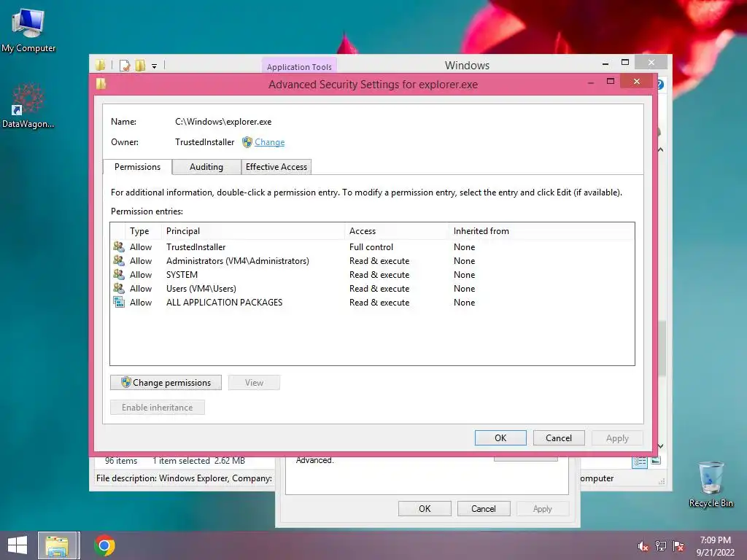The height and width of the screenshot is (560, 747).
Task: Click the '96 items' status bar text
Action: [121, 461]
